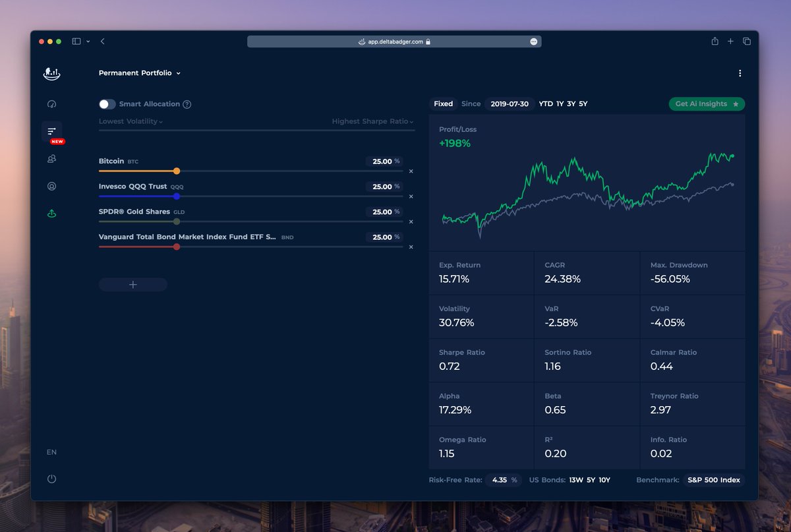The image size is (791, 532).
Task: Open a new Safari tab
Action: tap(730, 42)
